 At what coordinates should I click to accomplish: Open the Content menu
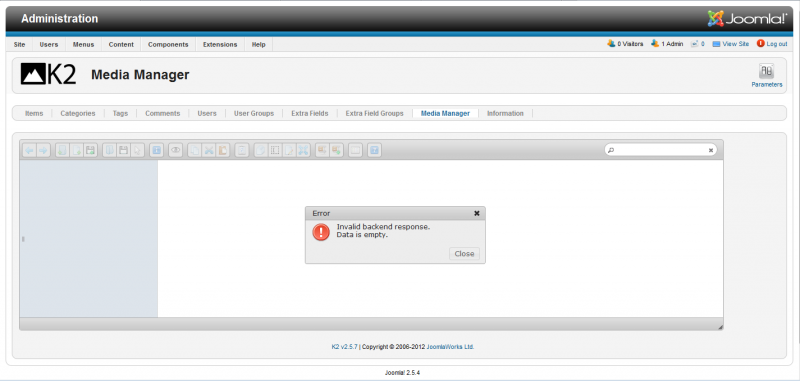click(x=121, y=44)
